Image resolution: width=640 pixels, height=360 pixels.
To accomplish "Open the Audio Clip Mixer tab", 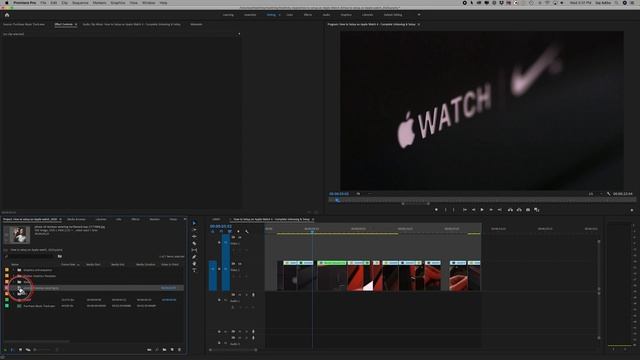I will pyautogui.click(x=131, y=24).
